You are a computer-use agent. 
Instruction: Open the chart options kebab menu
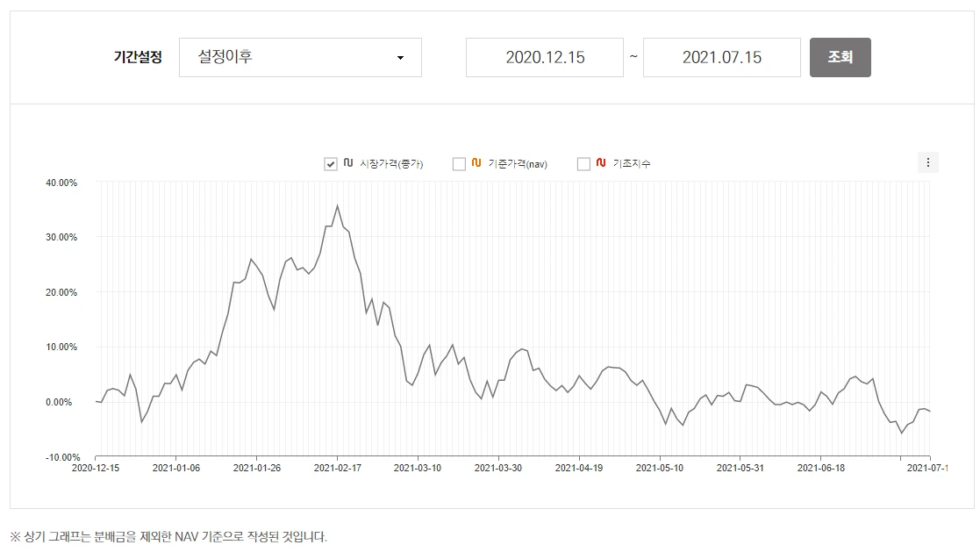click(x=927, y=161)
